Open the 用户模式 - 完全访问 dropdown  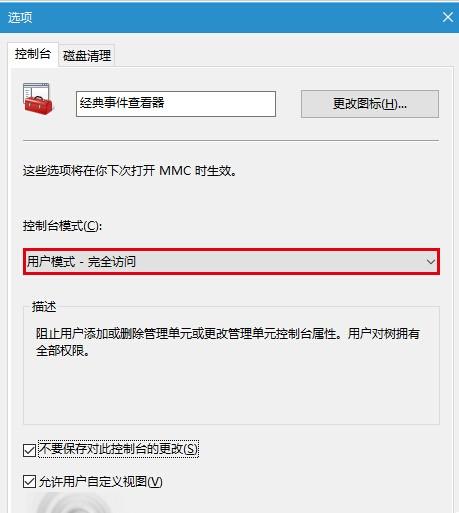tap(231, 262)
